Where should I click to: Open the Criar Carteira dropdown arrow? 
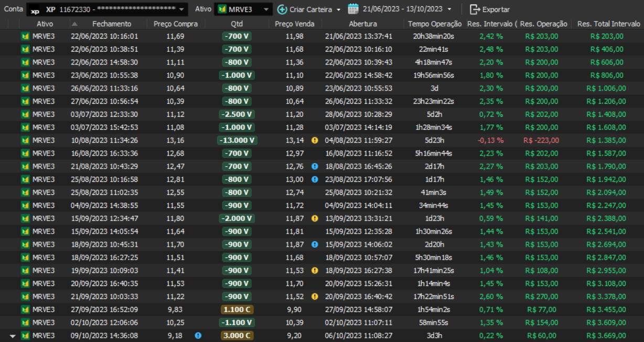click(x=338, y=9)
